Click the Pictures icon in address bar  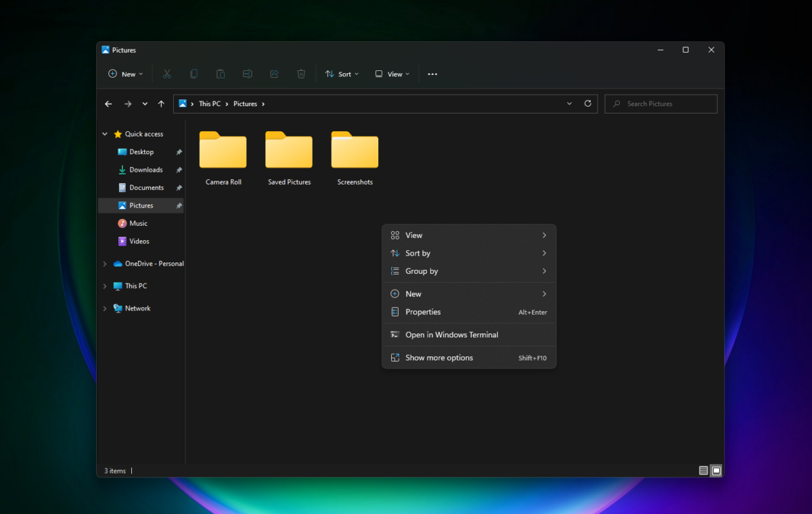tap(183, 103)
